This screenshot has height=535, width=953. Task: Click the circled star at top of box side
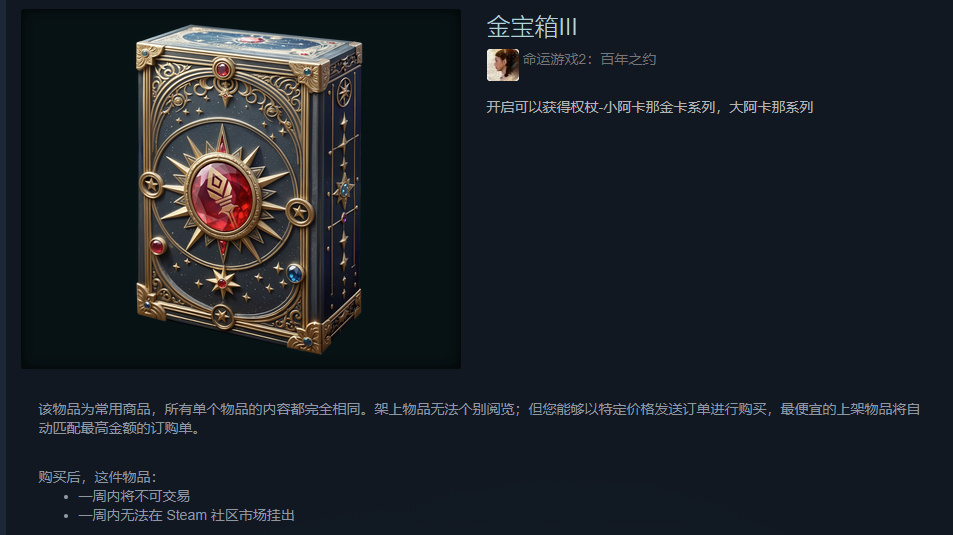coord(344,91)
